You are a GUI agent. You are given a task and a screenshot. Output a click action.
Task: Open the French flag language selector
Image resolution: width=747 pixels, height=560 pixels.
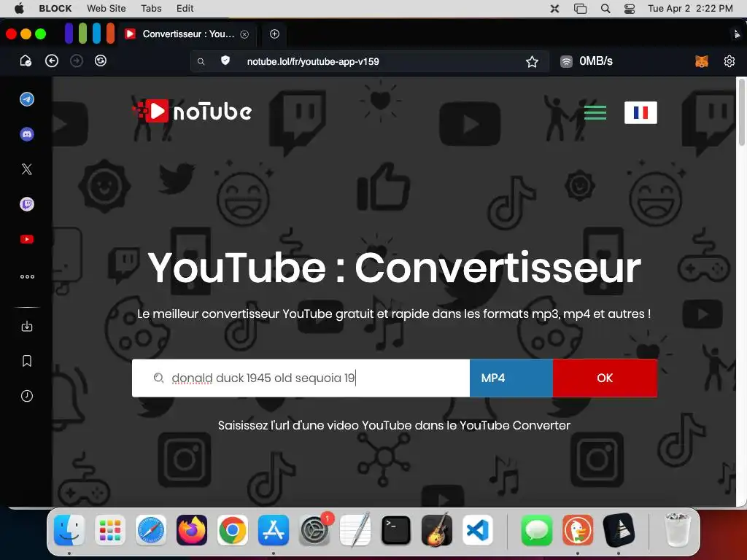tap(640, 112)
